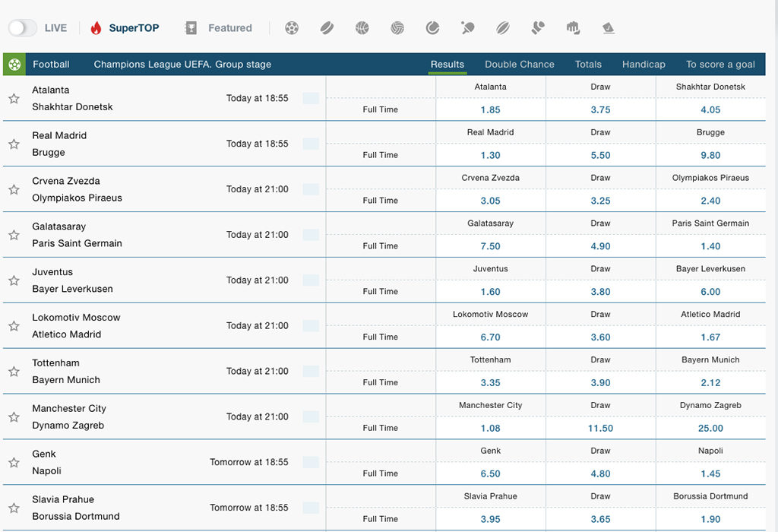778x532 pixels.
Task: Pick Napoli win at 1.45
Action: (x=710, y=474)
